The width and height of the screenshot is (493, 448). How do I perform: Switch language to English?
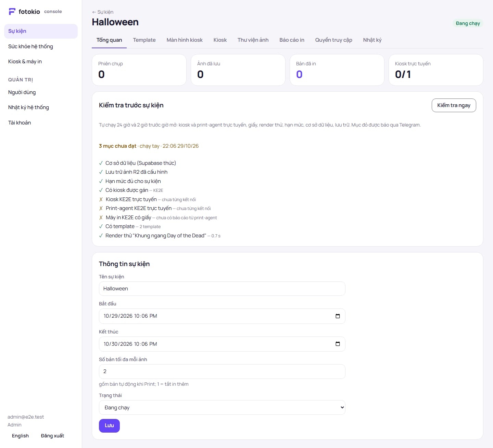tap(20, 436)
